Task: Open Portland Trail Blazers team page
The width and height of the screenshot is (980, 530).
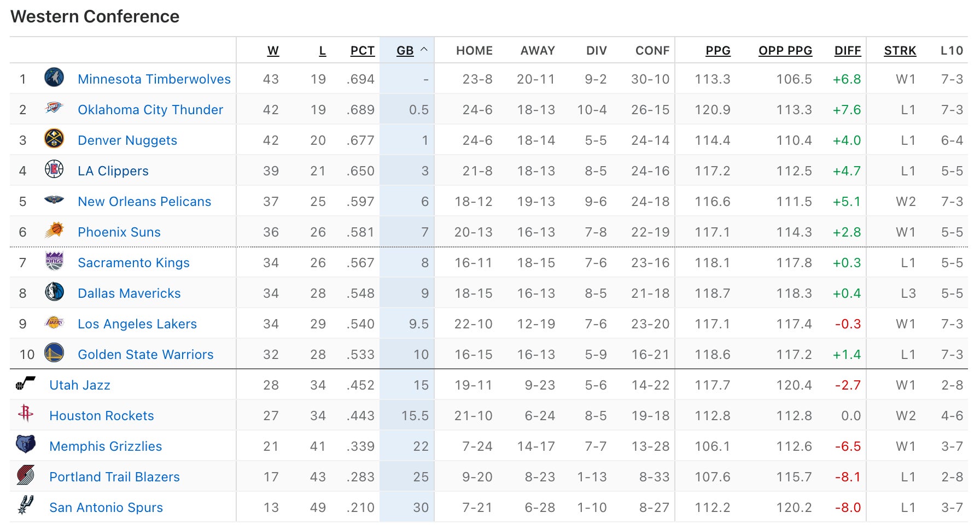Action: point(114,477)
